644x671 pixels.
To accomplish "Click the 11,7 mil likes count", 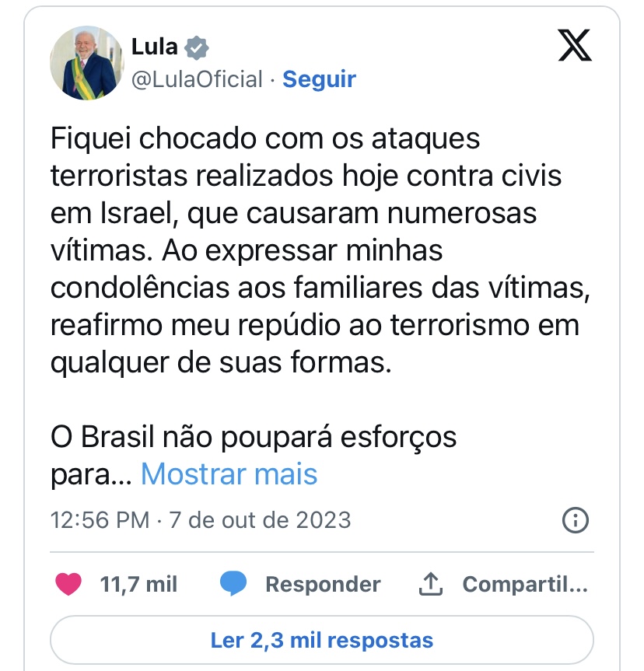I will pyautogui.click(x=138, y=584).
